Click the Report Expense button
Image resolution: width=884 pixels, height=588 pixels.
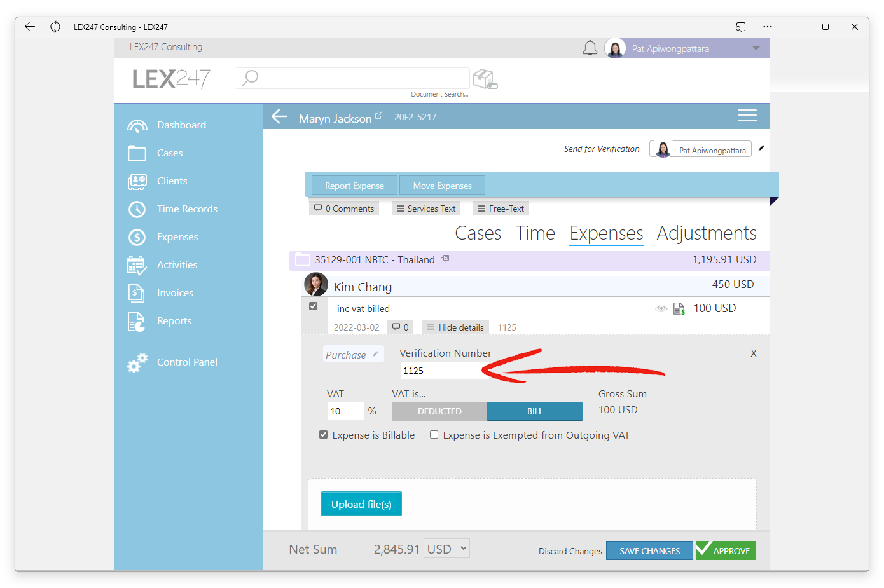354,186
